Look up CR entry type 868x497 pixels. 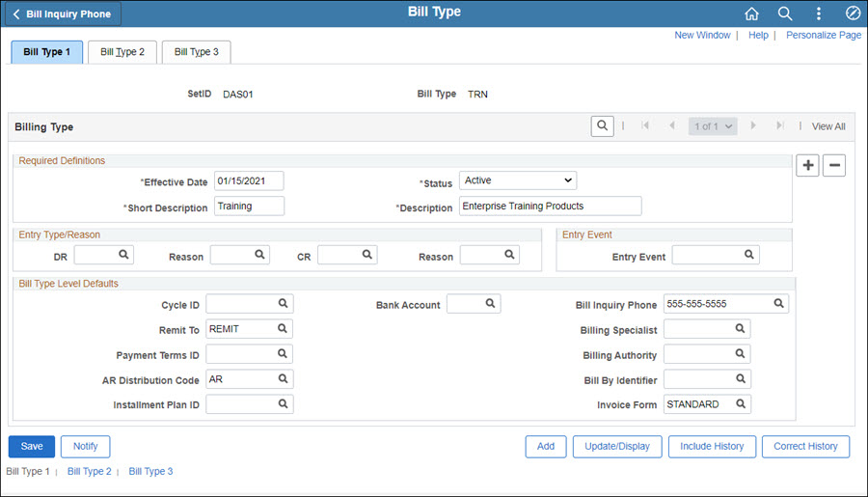point(367,255)
